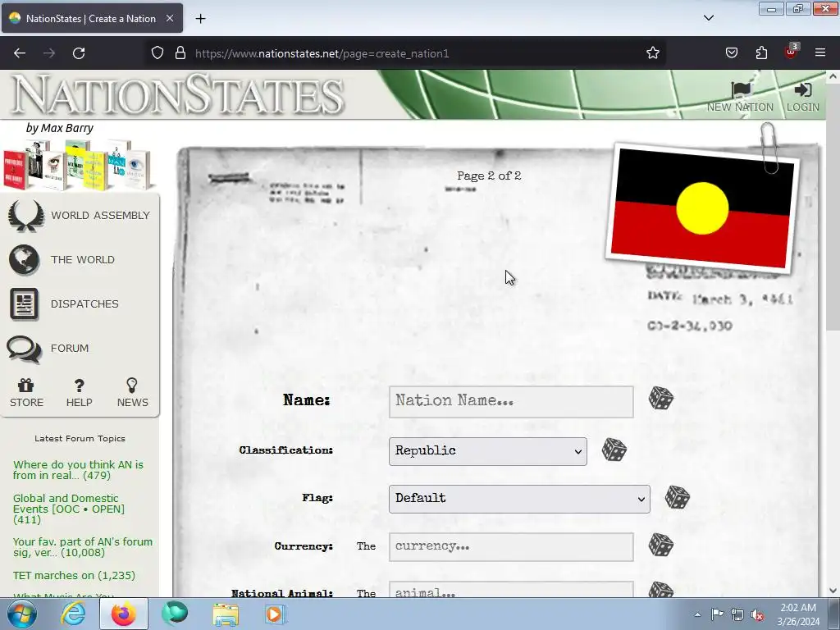Open the TET marches on topic
This screenshot has width=840, height=630.
tap(74, 575)
